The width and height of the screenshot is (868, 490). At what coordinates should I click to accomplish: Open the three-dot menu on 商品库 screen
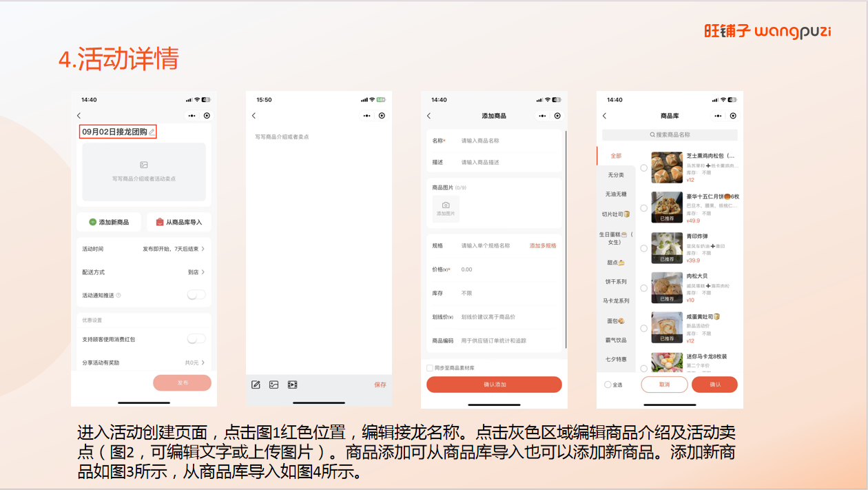point(718,116)
